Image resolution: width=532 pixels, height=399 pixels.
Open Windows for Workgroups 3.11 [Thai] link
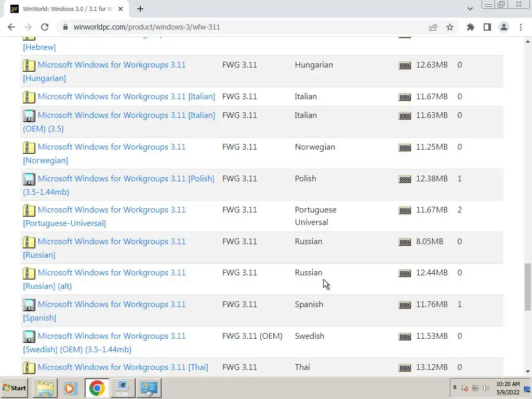pyautogui.click(x=123, y=367)
